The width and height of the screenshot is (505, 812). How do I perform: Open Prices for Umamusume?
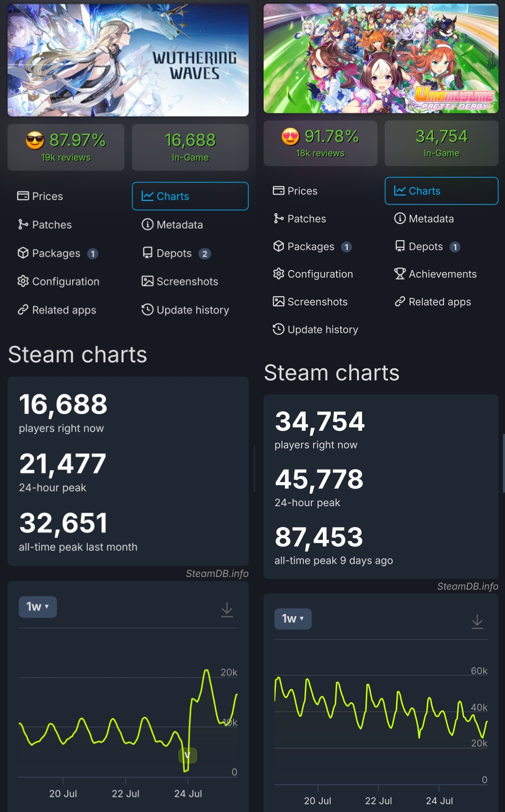click(295, 191)
